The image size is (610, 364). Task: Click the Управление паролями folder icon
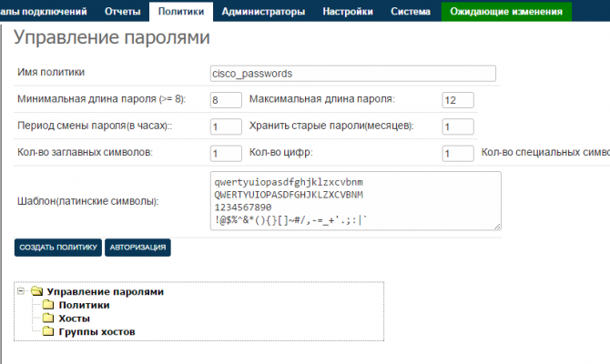click(x=36, y=292)
